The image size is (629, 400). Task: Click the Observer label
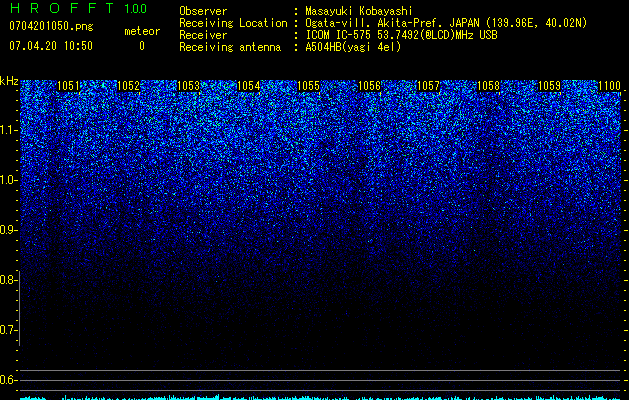[x=203, y=11]
